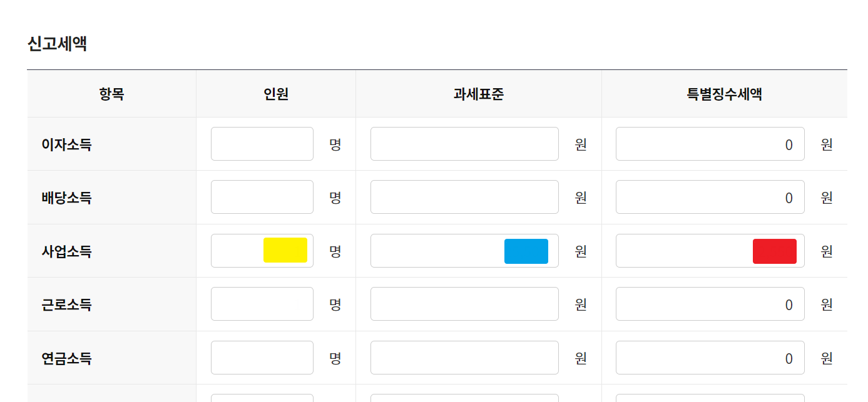Select the 인원 input field for 연금소득
Viewport: 868px width, 402px height.
tap(262, 357)
